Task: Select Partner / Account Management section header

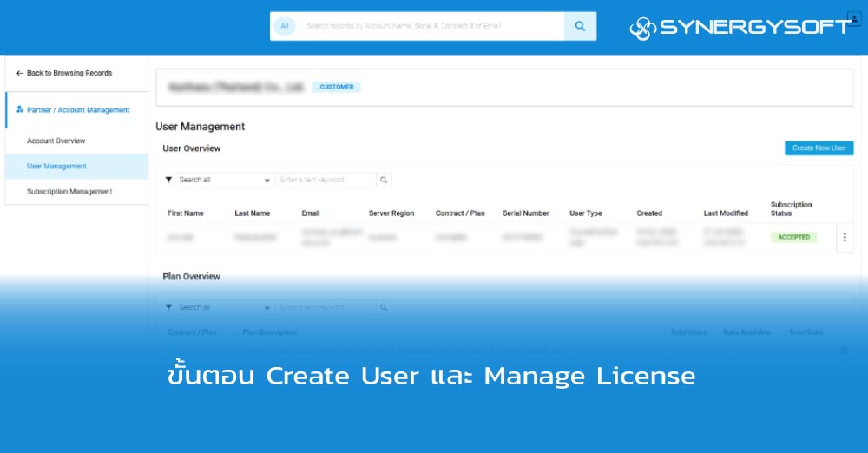Action: click(x=77, y=110)
